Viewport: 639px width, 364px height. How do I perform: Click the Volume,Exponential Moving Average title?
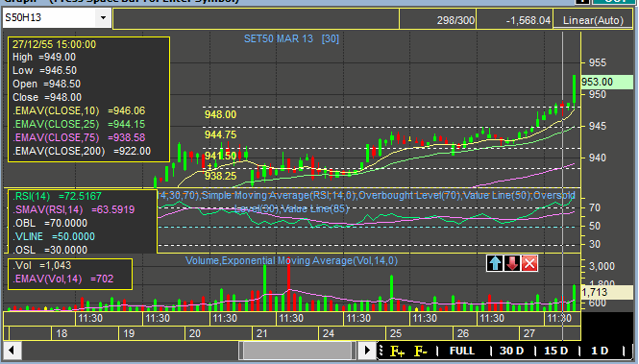click(x=291, y=260)
